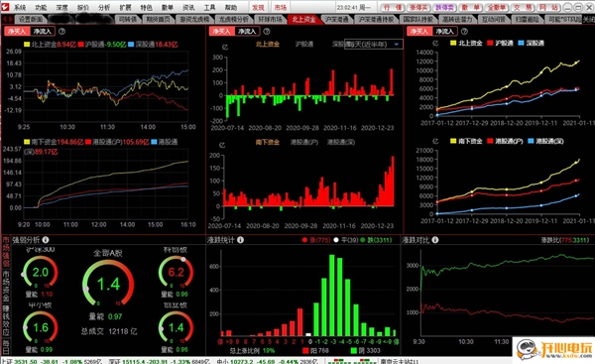Viewport: 595px width, 364px height.
Task: Open help icon beside middle 净流入 toggle
Action: coord(267,32)
